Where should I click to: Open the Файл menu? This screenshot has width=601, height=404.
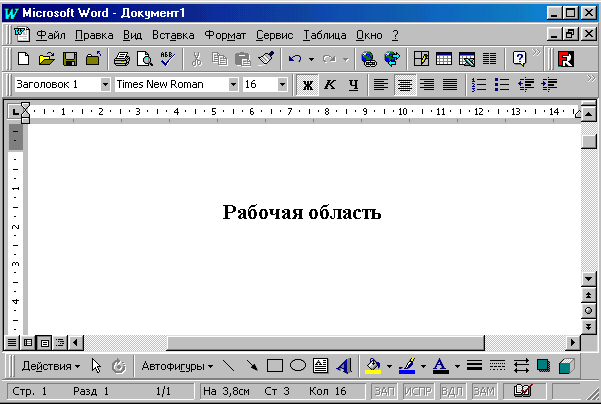pyautogui.click(x=51, y=35)
